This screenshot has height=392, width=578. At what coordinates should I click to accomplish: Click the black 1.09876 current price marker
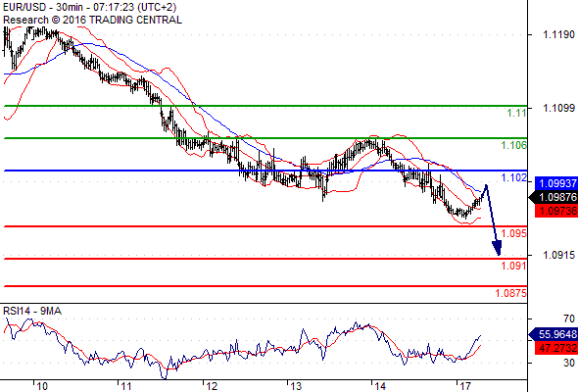point(554,197)
